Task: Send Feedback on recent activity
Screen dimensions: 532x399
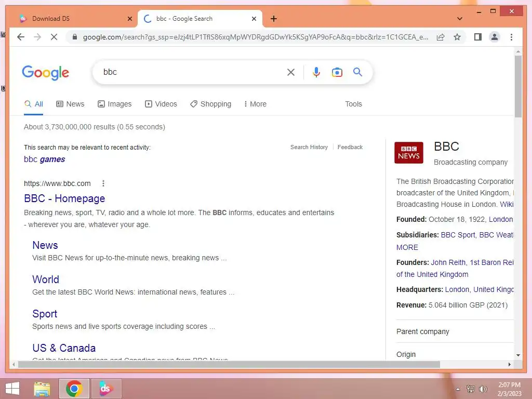Action: pos(350,147)
